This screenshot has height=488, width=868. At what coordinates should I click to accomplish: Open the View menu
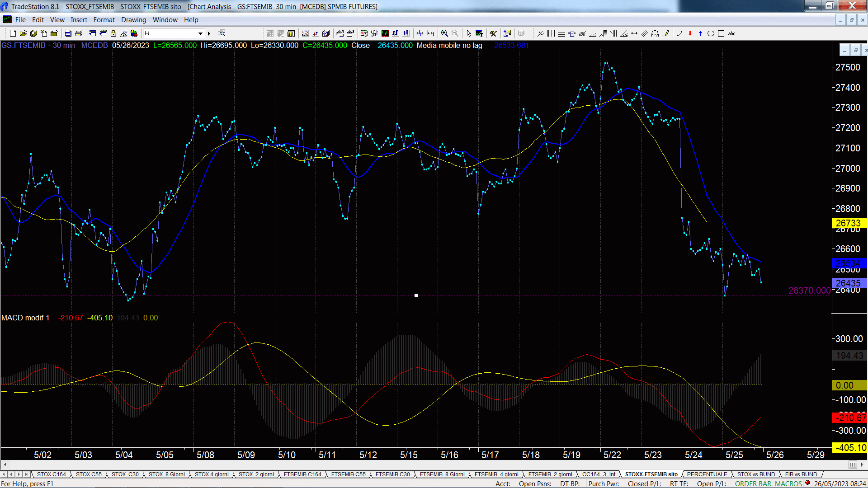[57, 20]
